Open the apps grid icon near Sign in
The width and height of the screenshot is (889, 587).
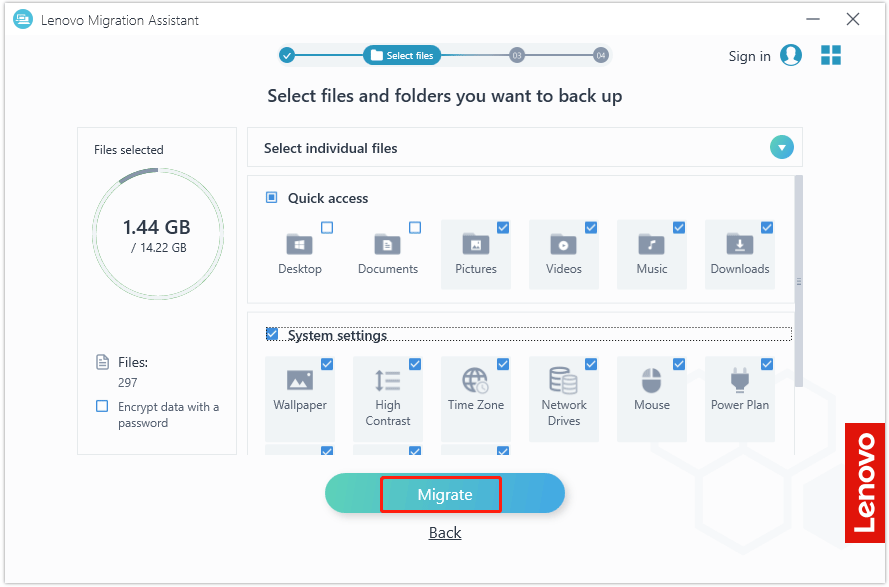point(831,56)
